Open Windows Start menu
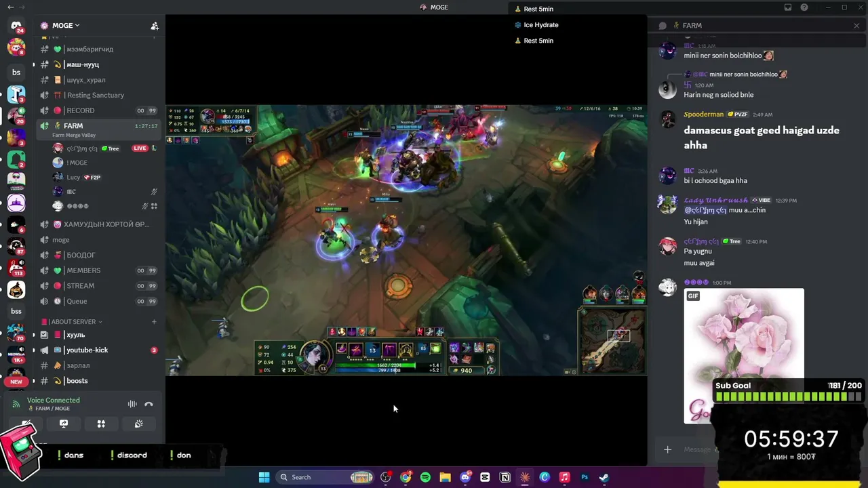Screen dimensions: 868x488 point(264,477)
